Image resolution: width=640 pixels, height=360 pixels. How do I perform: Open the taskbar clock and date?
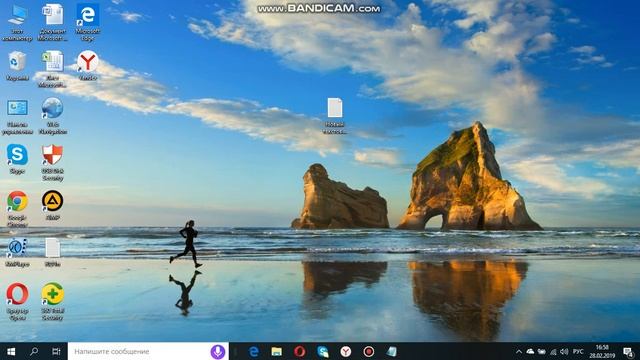[x=602, y=351]
